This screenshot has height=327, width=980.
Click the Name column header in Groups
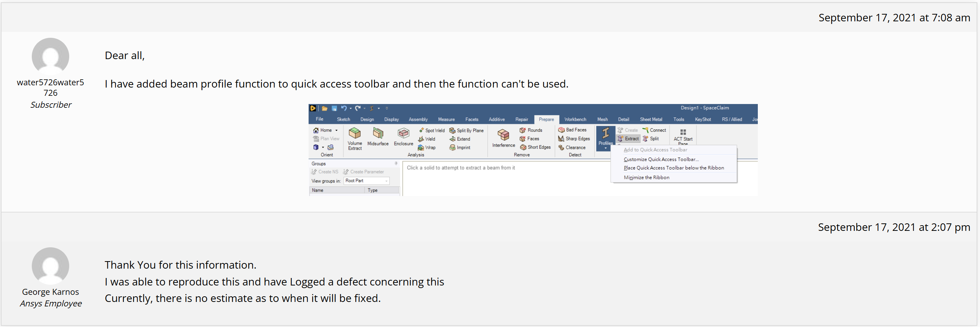[x=337, y=190]
